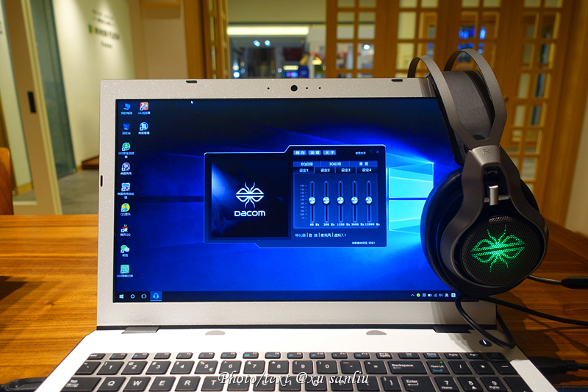Click the 1200 Hz equalizer slider knob
The image size is (588, 392).
(340, 201)
